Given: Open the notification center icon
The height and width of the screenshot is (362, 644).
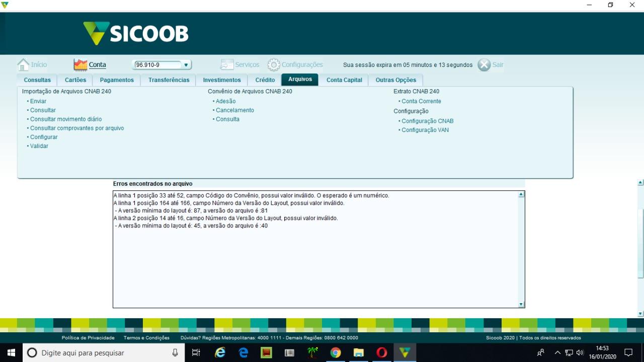Looking at the screenshot, I should point(628,352).
